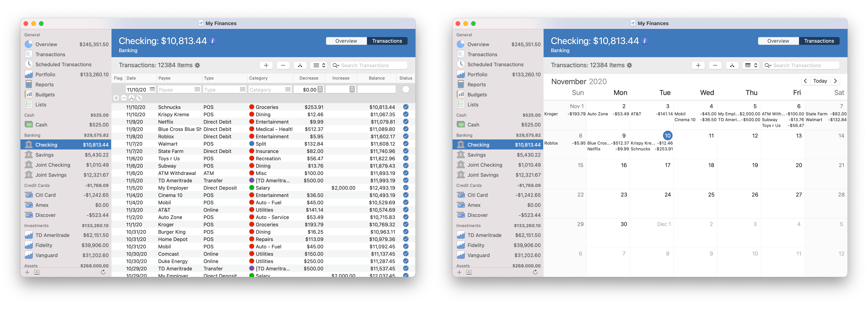Click the calculator icon in the Decrease field
This screenshot has width=868, height=309.
[320, 89]
